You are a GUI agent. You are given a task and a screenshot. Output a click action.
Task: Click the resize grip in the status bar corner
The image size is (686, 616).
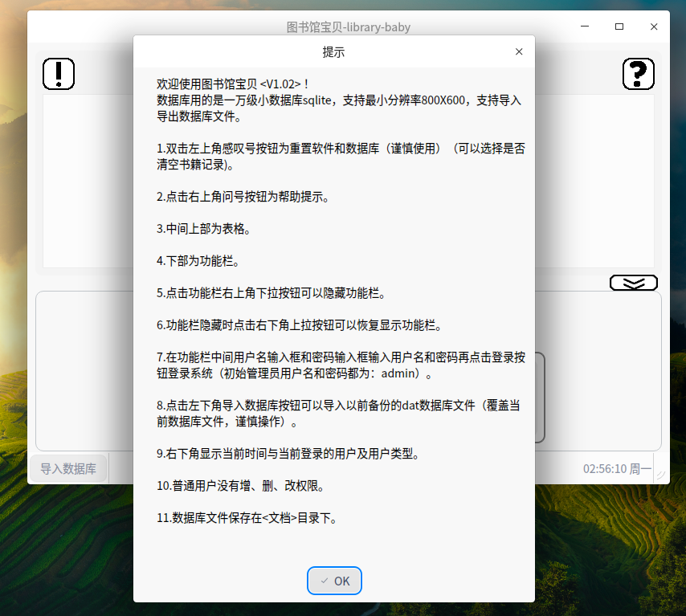click(x=660, y=475)
